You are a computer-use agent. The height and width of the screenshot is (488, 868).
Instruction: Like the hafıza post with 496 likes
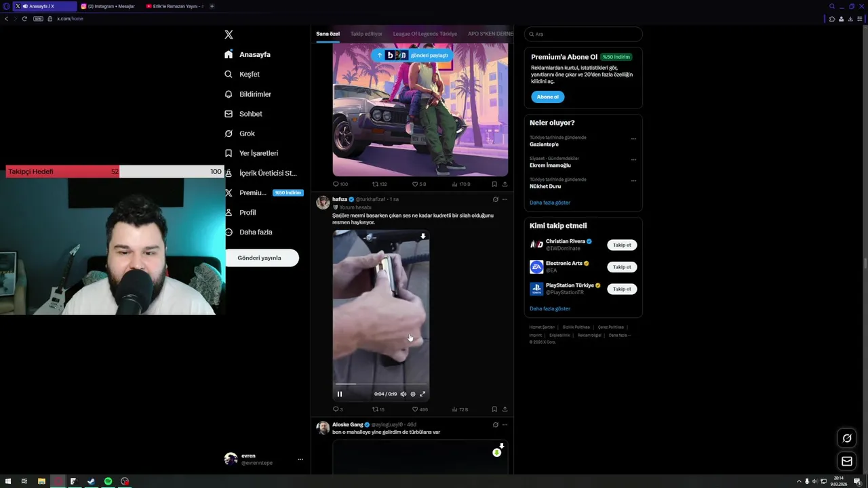coord(420,409)
